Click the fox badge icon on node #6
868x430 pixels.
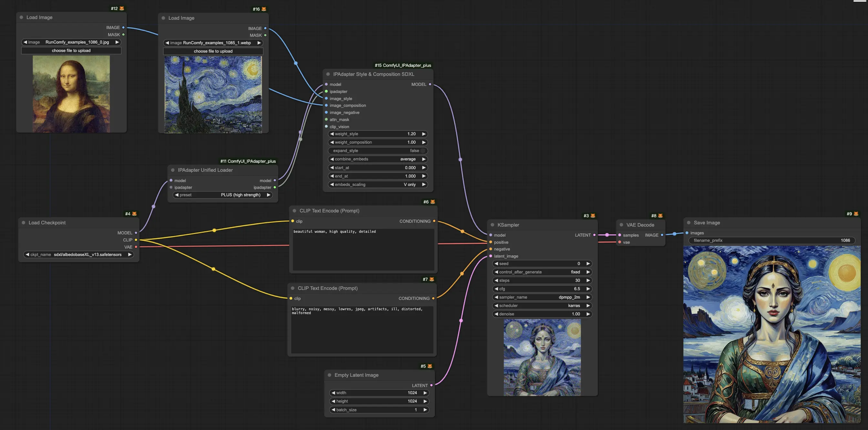click(x=433, y=202)
